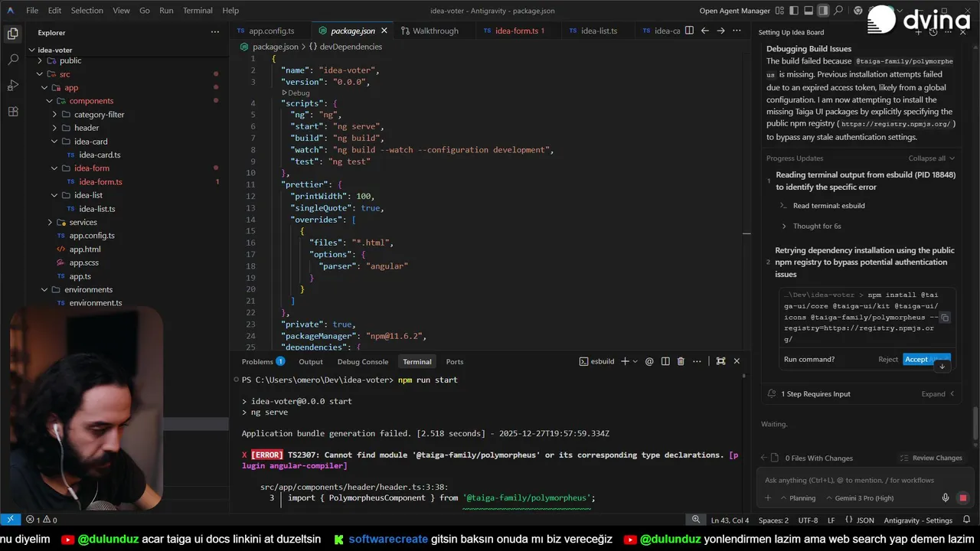
Task: Toggle bottom panel visibility
Action: pyautogui.click(x=808, y=11)
